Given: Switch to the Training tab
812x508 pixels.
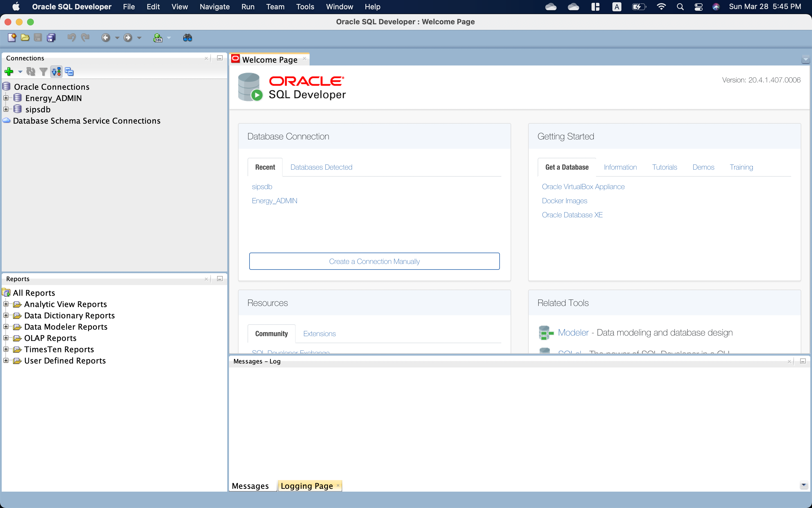Looking at the screenshot, I should pyautogui.click(x=741, y=167).
